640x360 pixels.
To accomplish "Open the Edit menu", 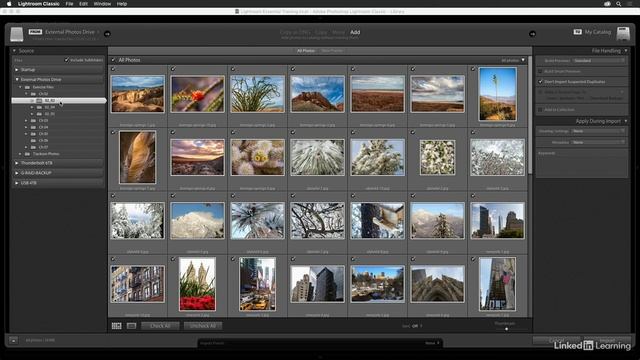I will (x=83, y=4).
